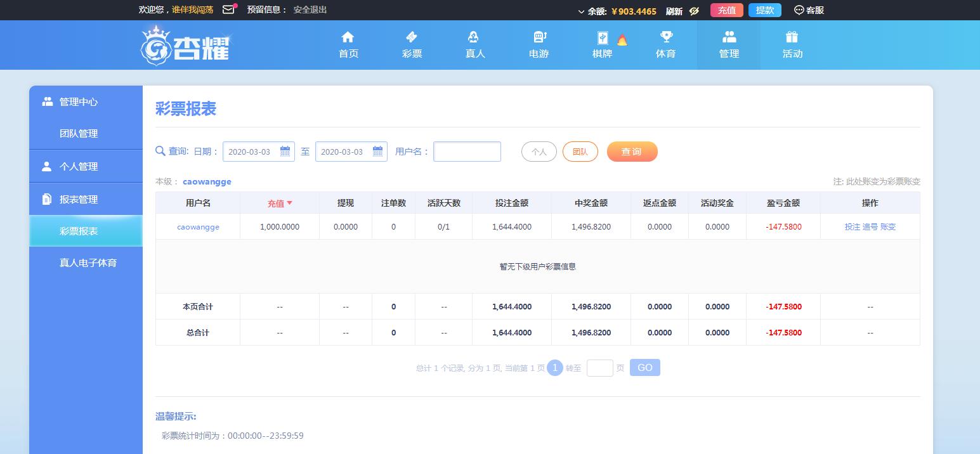Open the 活动 gift box icon
Viewport: 980px width, 454px height.
(x=792, y=37)
